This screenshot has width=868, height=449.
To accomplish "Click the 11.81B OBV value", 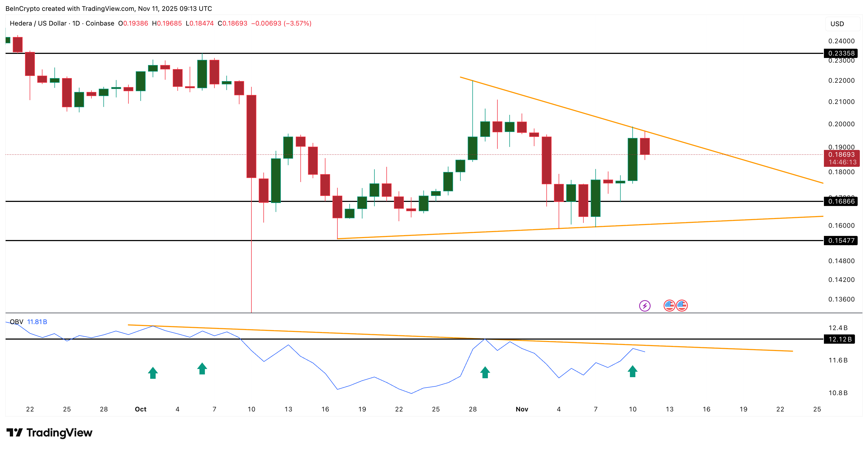I will tap(38, 322).
